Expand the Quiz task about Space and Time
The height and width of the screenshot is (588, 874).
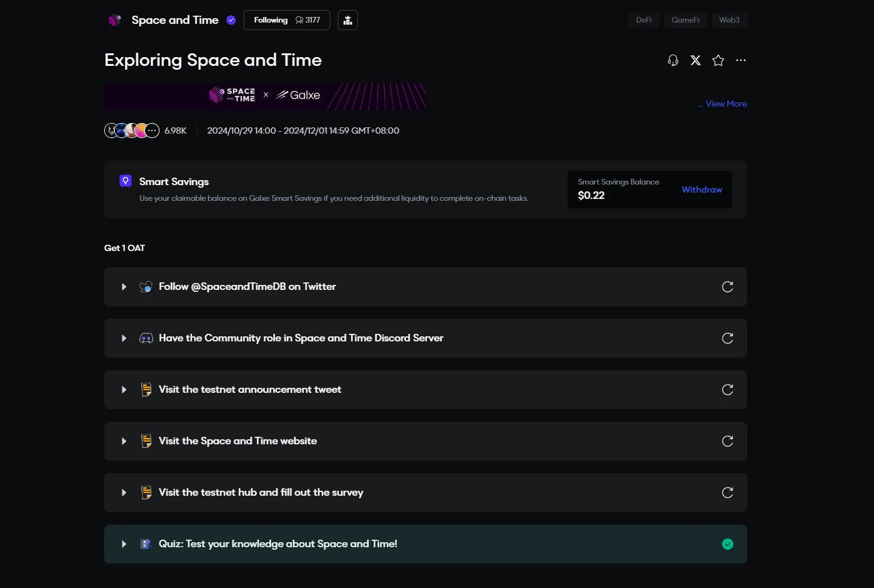click(x=124, y=544)
